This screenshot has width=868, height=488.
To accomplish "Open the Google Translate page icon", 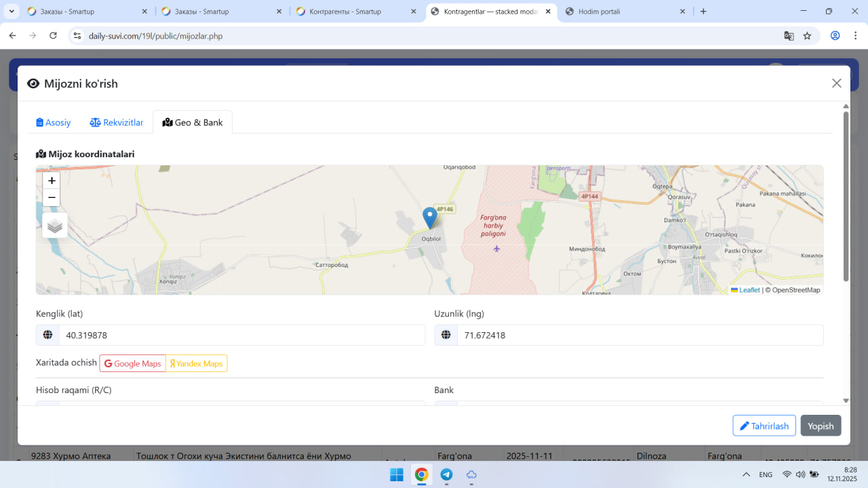I will tap(789, 36).
